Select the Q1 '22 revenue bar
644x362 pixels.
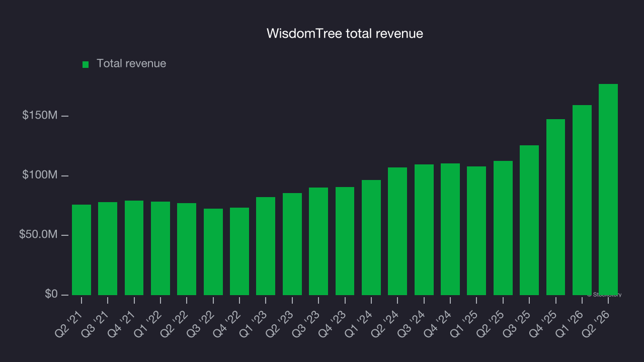click(160, 248)
